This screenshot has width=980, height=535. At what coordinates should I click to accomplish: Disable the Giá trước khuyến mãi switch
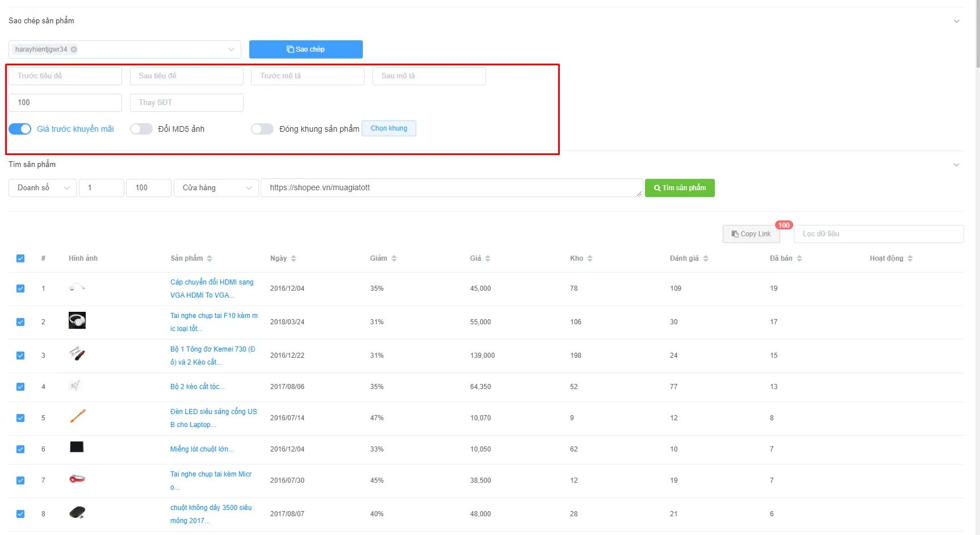pos(20,129)
